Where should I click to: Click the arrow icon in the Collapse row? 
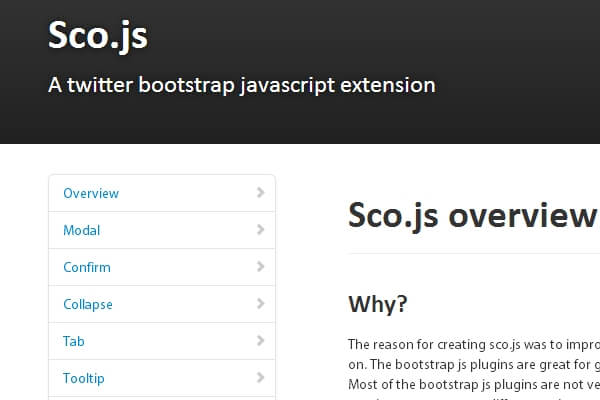(x=260, y=304)
